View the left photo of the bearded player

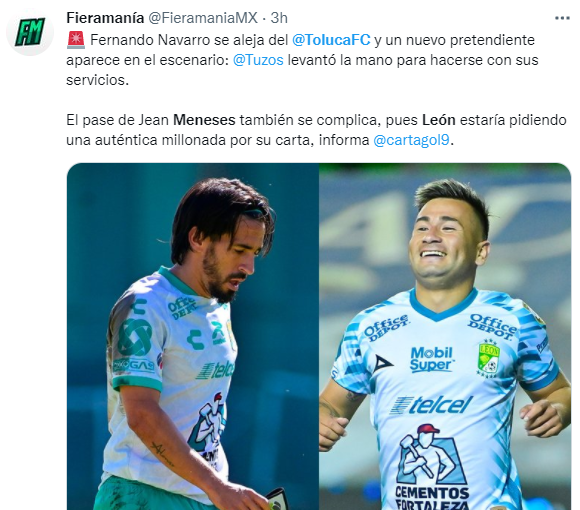point(193,336)
